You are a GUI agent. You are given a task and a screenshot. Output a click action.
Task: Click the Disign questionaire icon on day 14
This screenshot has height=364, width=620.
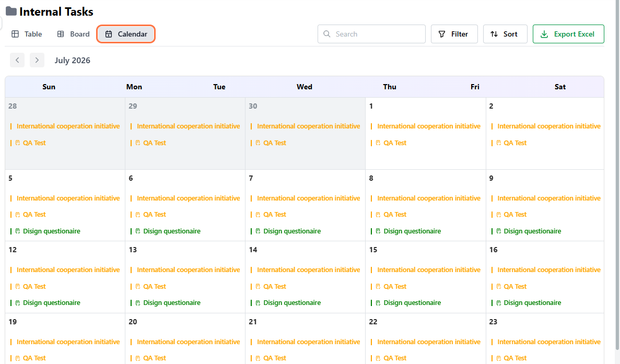[258, 303]
